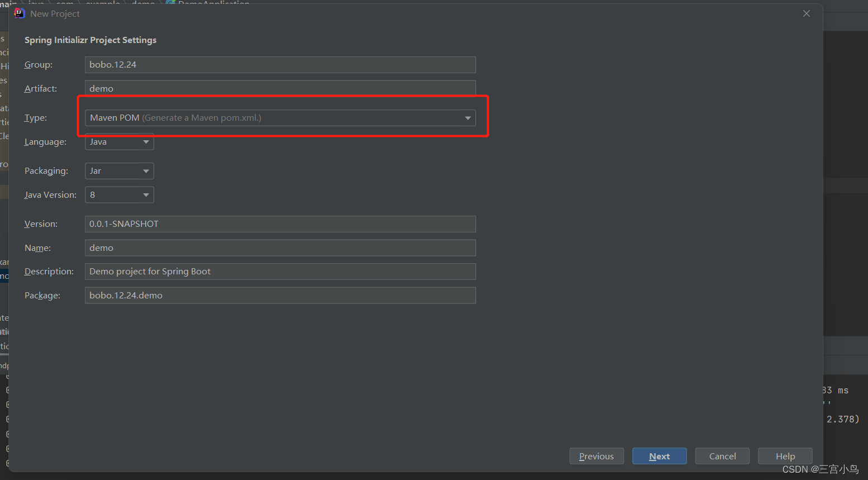The image size is (868, 480).
Task: Click the IntelliJ icon in dialog title bar
Action: click(18, 13)
